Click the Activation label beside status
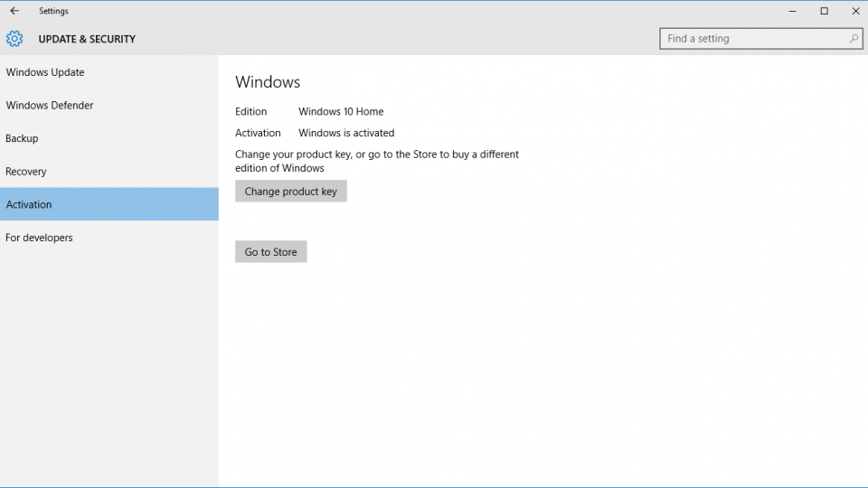 click(258, 133)
